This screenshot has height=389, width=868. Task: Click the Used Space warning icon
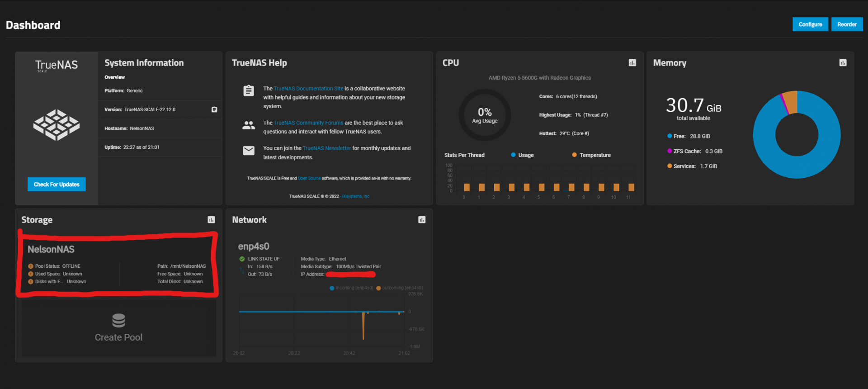point(31,274)
